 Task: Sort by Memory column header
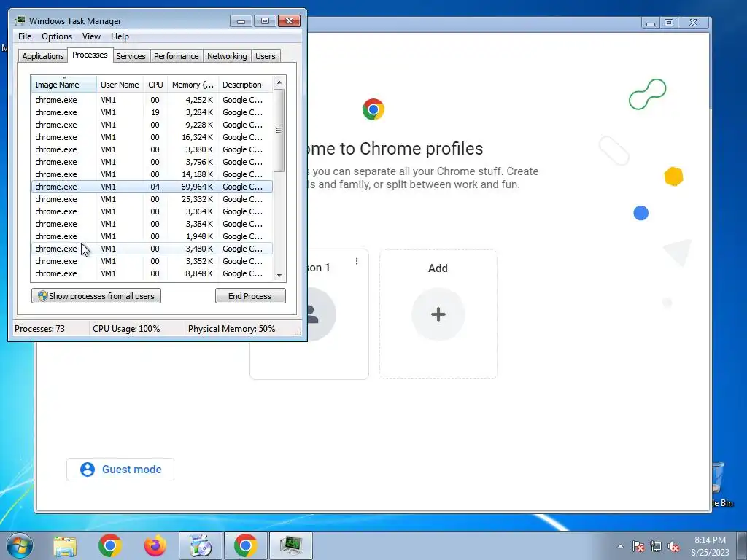click(193, 85)
